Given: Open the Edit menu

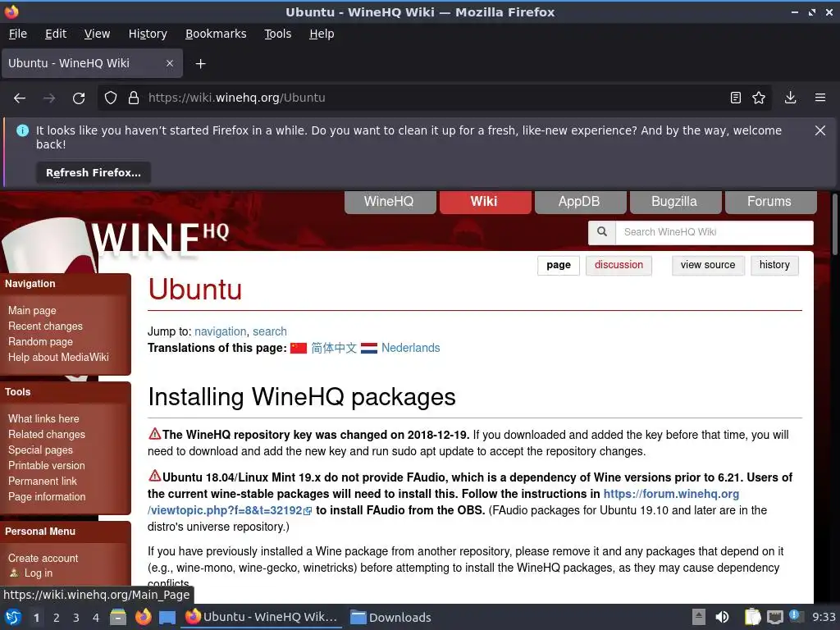Looking at the screenshot, I should 56,34.
